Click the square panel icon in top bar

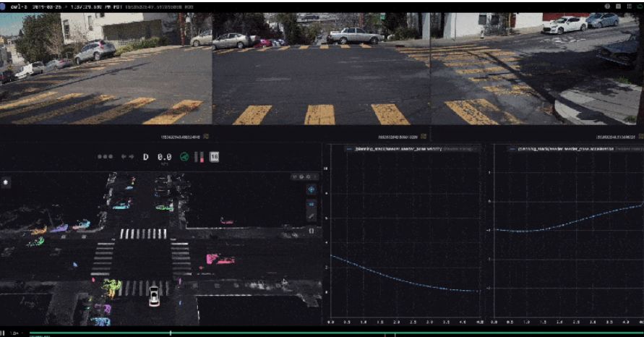click(618, 7)
